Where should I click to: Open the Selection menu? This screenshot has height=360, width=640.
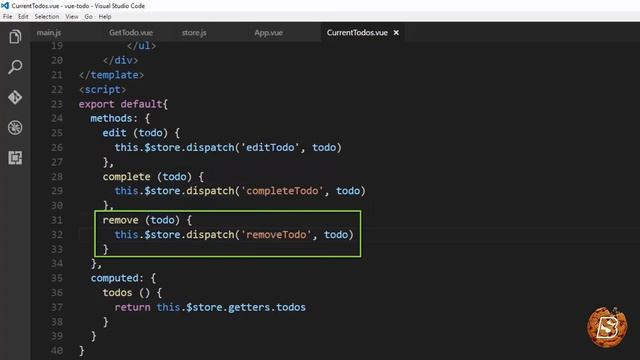[x=47, y=17]
